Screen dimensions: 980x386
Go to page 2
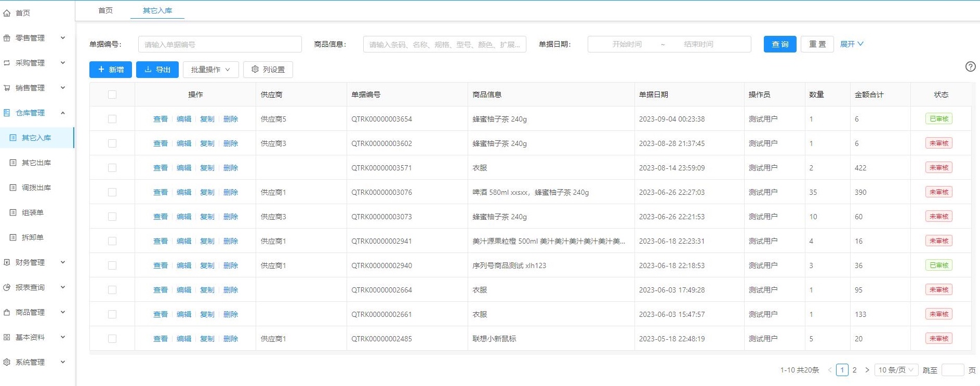pyautogui.click(x=854, y=370)
